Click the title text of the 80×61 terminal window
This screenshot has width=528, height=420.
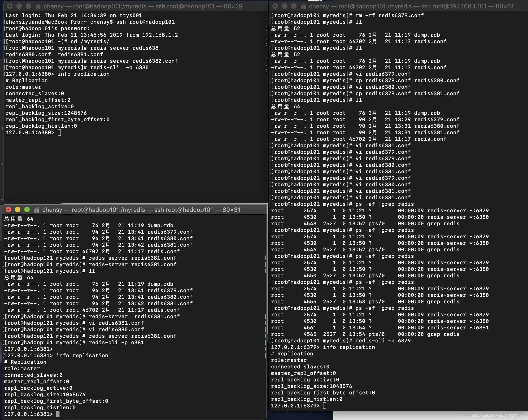[411, 6]
